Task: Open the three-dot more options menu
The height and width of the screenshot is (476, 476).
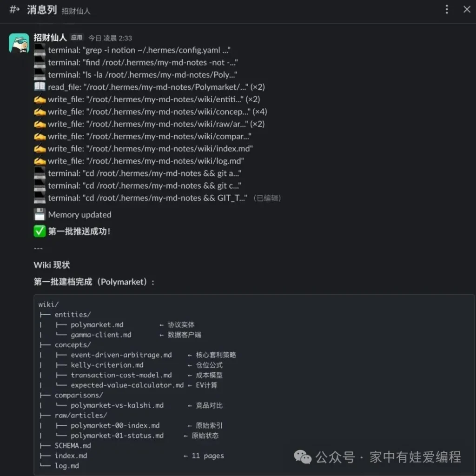Action: [x=447, y=9]
